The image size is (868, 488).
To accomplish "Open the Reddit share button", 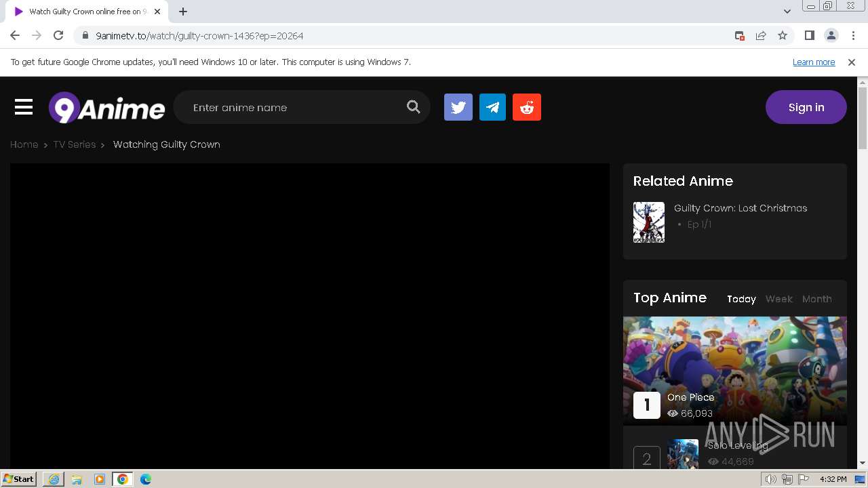I will [527, 107].
